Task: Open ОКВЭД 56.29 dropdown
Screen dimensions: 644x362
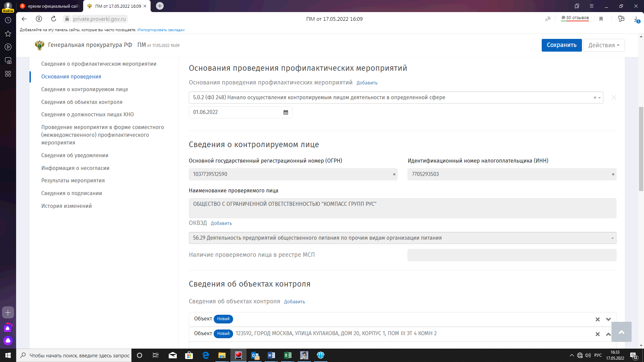Action: (402, 238)
